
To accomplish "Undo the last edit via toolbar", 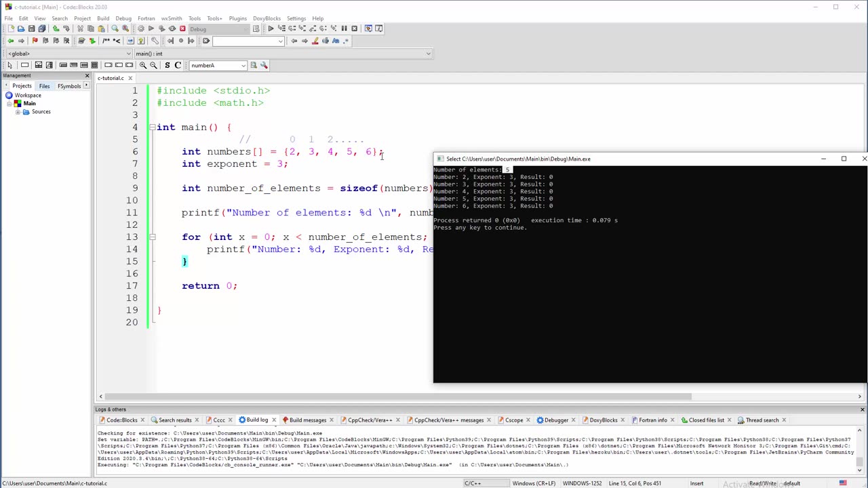I will [x=56, y=28].
